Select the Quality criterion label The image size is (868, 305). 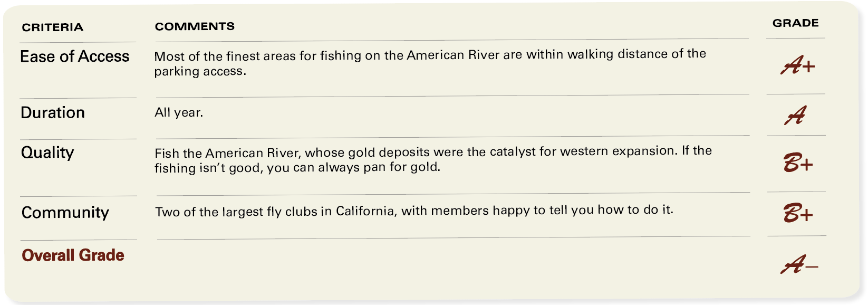coord(47,152)
